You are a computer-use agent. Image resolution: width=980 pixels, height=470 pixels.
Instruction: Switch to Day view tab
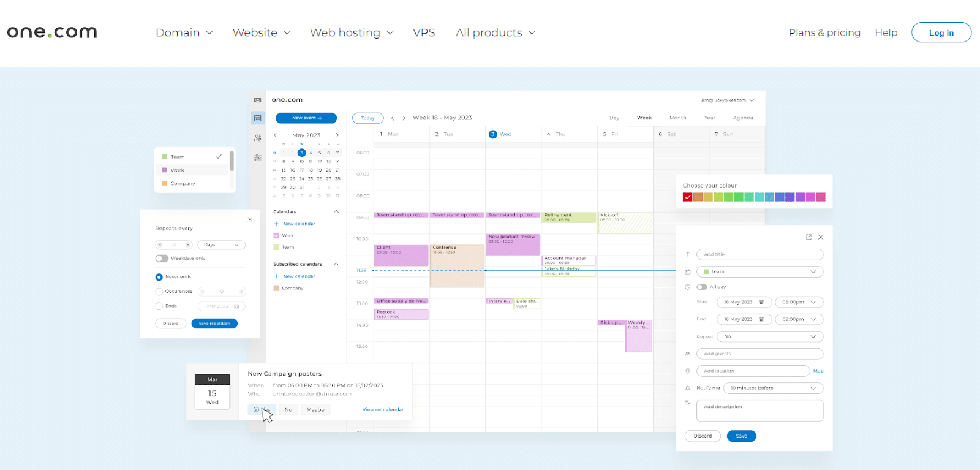point(614,118)
